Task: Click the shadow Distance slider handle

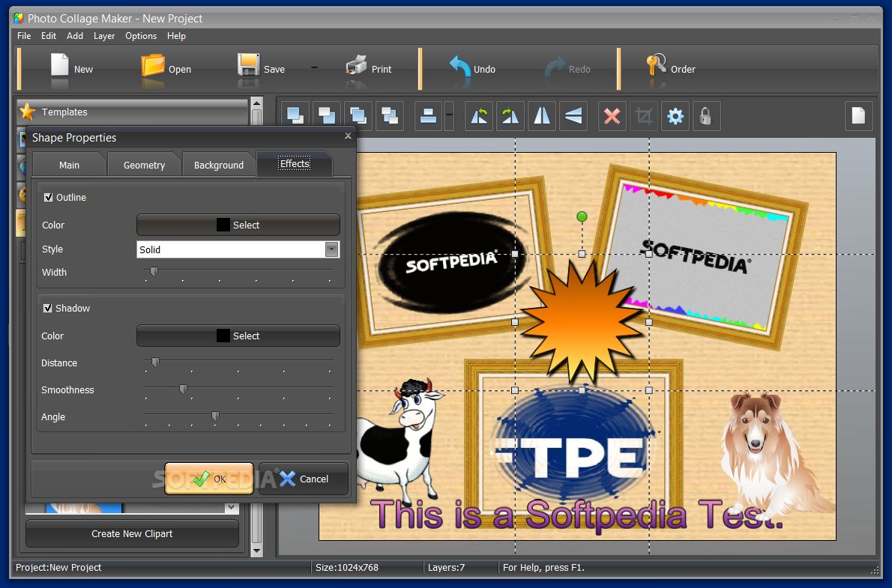Action: (x=155, y=362)
